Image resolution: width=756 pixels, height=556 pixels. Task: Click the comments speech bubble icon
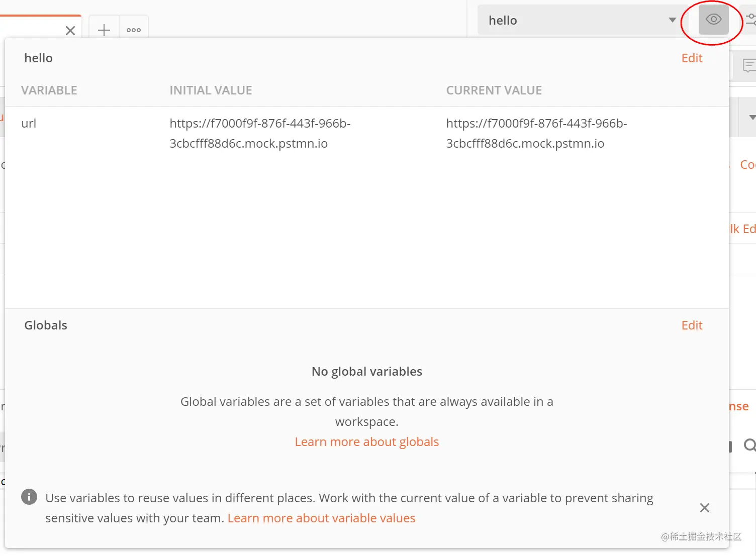pyautogui.click(x=748, y=65)
